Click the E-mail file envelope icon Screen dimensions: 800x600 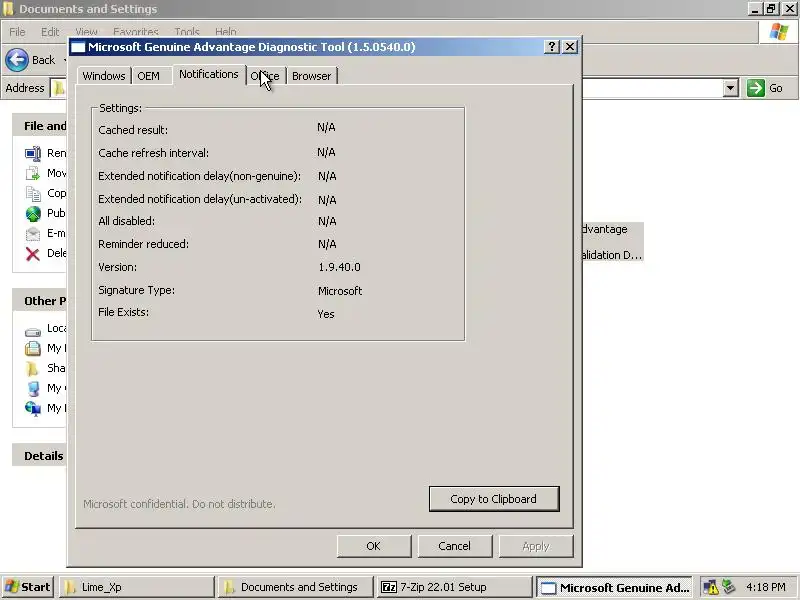[33, 234]
